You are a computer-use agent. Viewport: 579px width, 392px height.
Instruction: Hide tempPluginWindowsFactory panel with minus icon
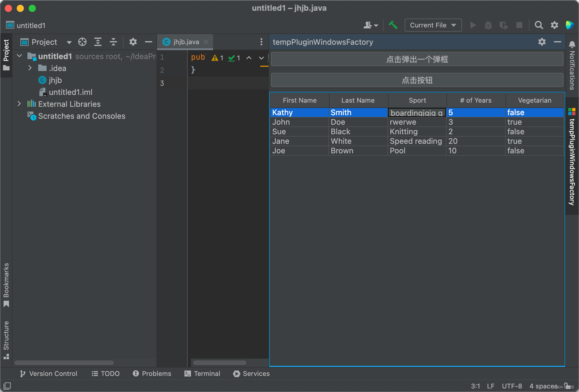558,42
